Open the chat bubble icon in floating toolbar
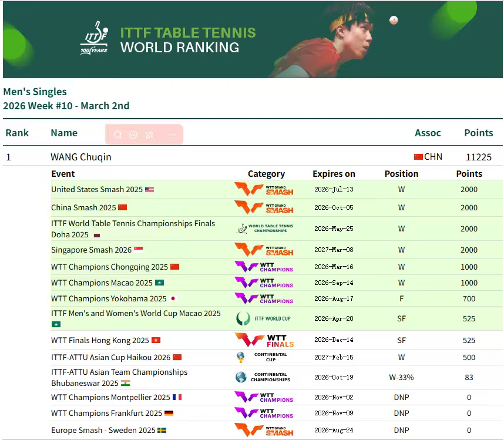The height and width of the screenshot is (440, 504). (x=133, y=135)
